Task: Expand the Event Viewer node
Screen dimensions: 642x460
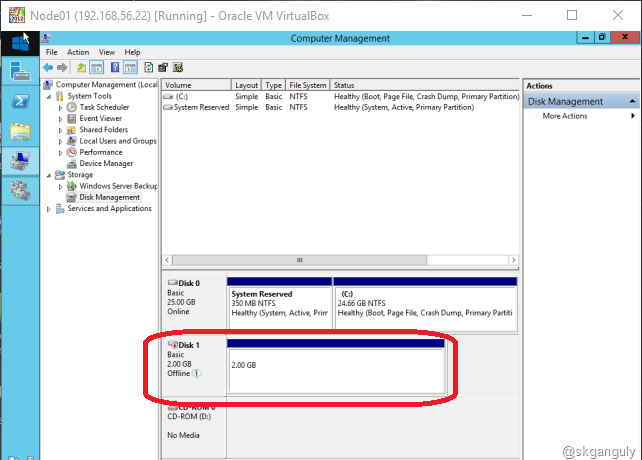Action: [x=61, y=119]
